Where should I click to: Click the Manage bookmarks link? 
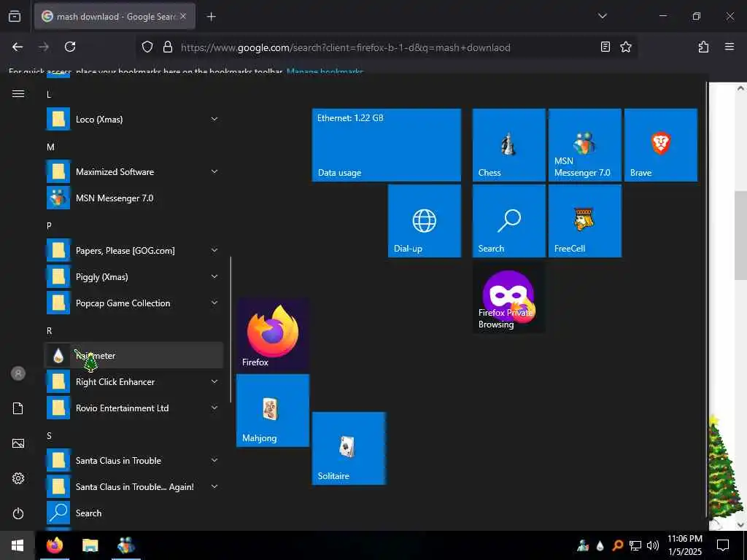click(325, 72)
